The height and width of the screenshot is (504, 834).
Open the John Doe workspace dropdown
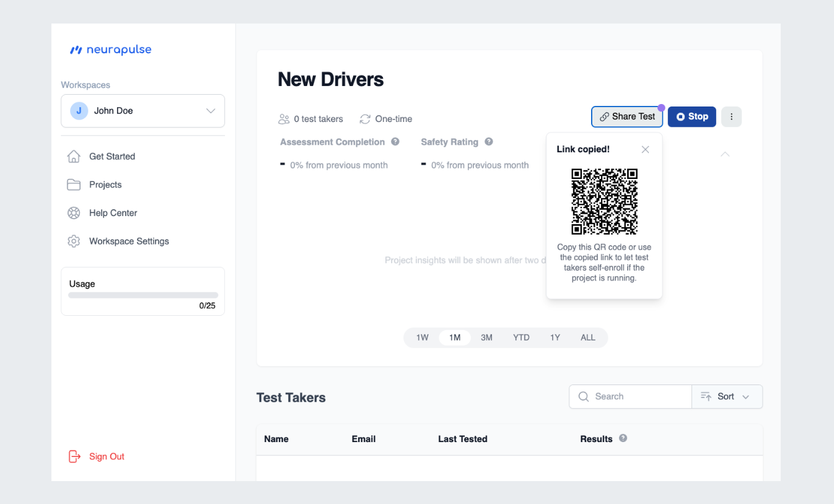tap(143, 111)
